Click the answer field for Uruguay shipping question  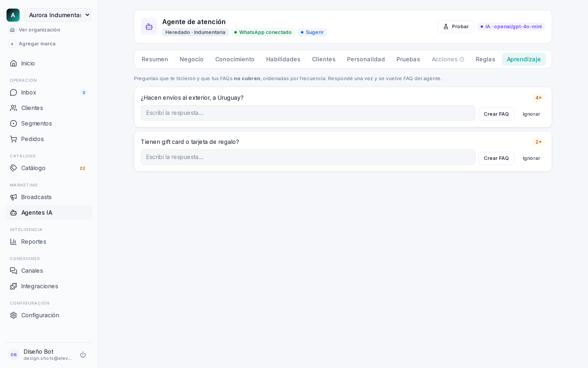tap(308, 113)
